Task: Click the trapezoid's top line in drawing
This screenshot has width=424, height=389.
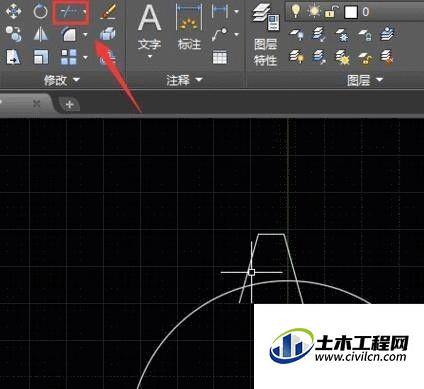Action: click(x=271, y=234)
